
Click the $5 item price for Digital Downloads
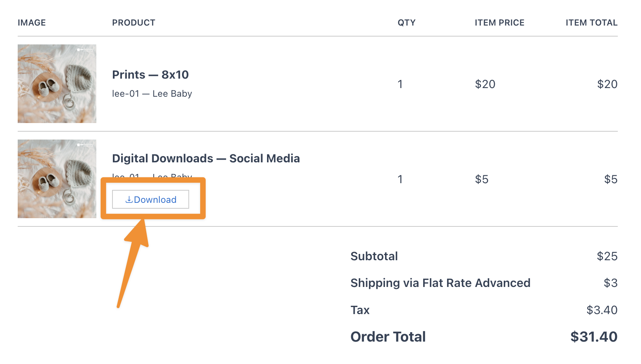click(x=482, y=179)
